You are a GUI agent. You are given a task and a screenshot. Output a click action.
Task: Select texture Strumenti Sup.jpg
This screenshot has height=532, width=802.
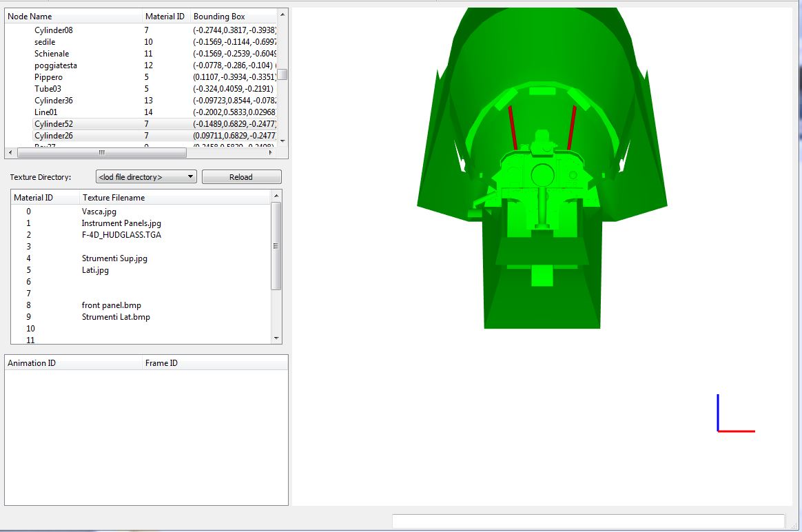click(x=114, y=258)
